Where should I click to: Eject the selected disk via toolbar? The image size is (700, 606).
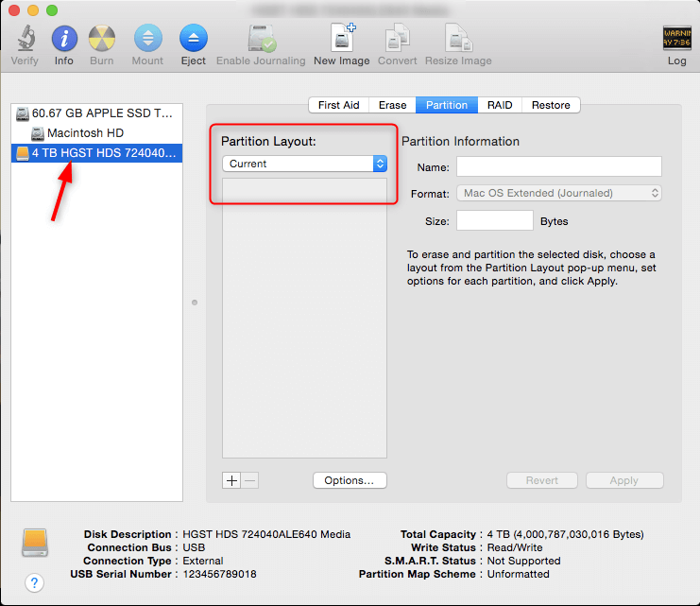click(193, 40)
